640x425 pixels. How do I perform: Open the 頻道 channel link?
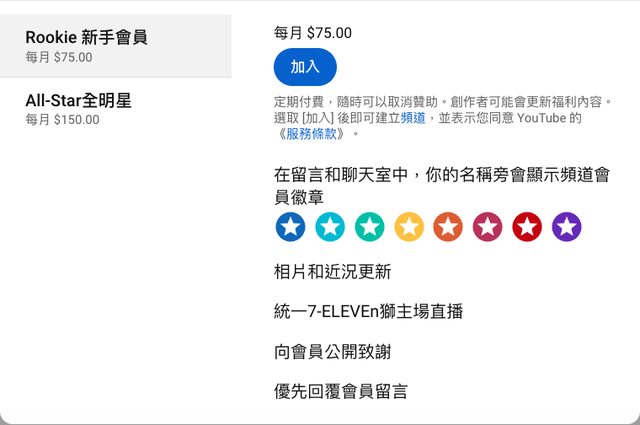[413, 118]
